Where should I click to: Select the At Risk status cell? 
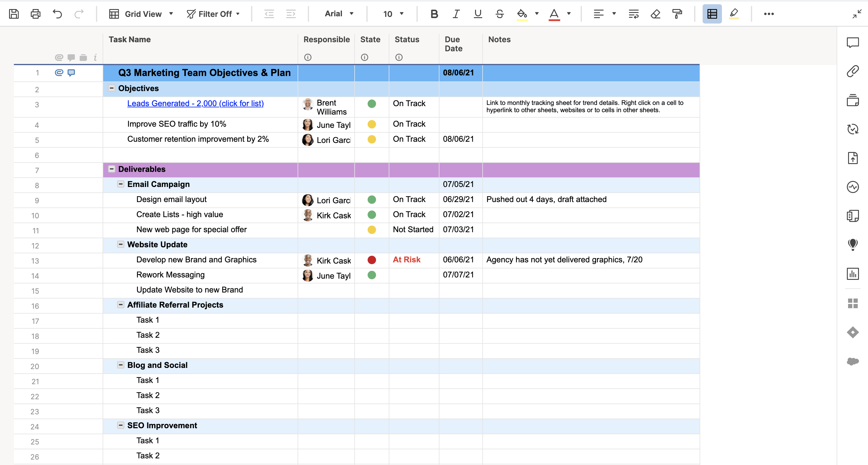tap(414, 260)
